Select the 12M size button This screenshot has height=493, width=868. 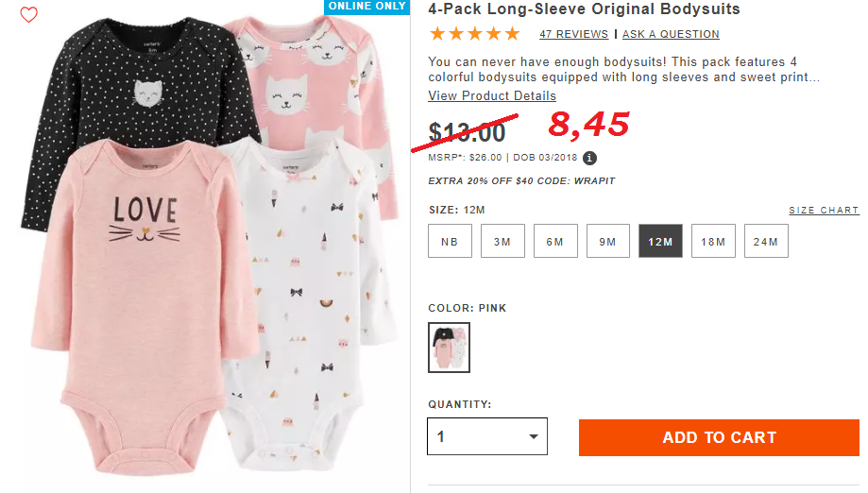pos(660,241)
